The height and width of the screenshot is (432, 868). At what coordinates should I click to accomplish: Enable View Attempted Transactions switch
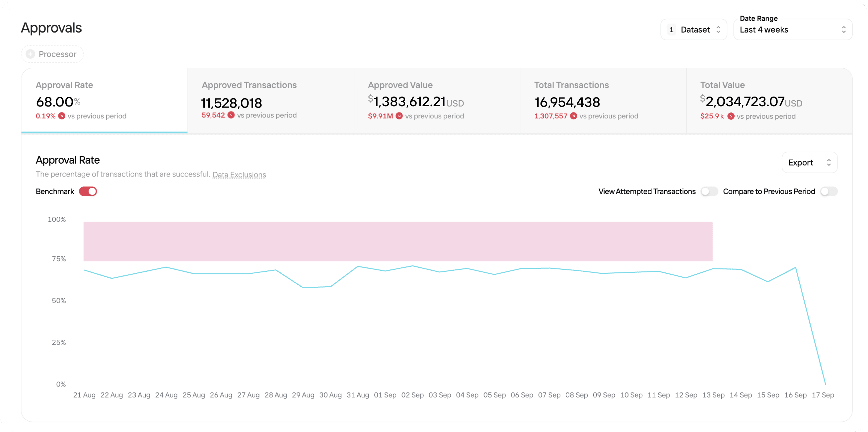click(709, 191)
